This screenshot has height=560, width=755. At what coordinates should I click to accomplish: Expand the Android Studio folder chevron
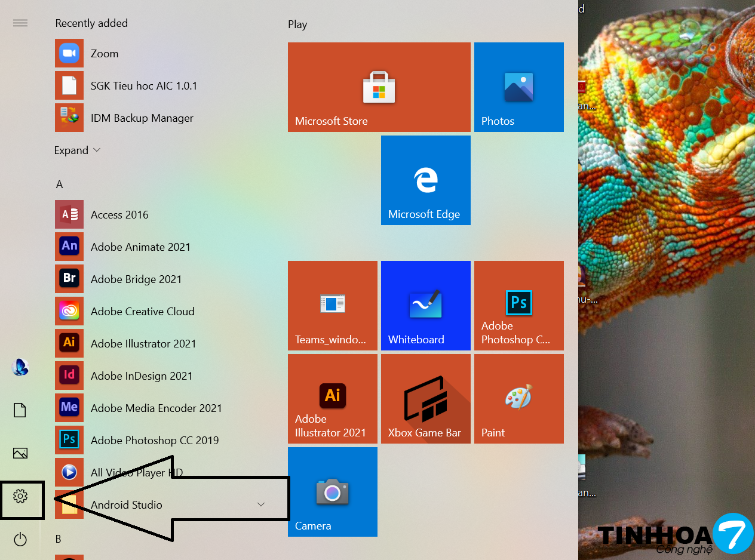pyautogui.click(x=260, y=504)
